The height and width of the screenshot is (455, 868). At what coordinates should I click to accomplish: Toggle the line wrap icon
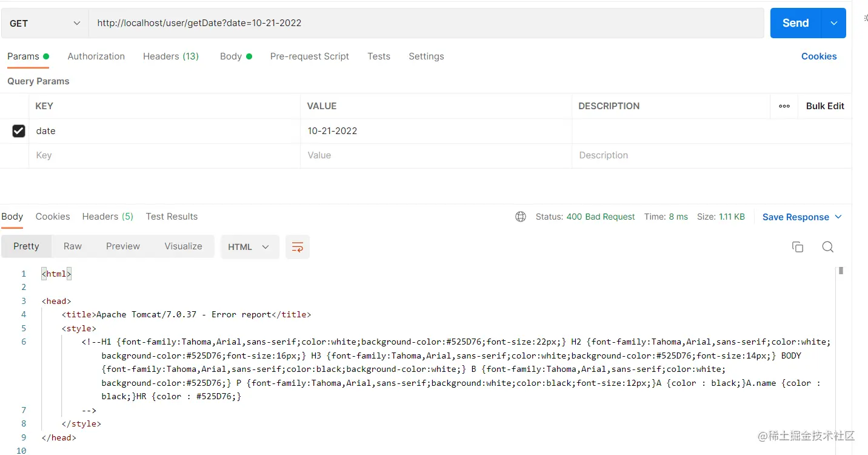click(x=298, y=247)
